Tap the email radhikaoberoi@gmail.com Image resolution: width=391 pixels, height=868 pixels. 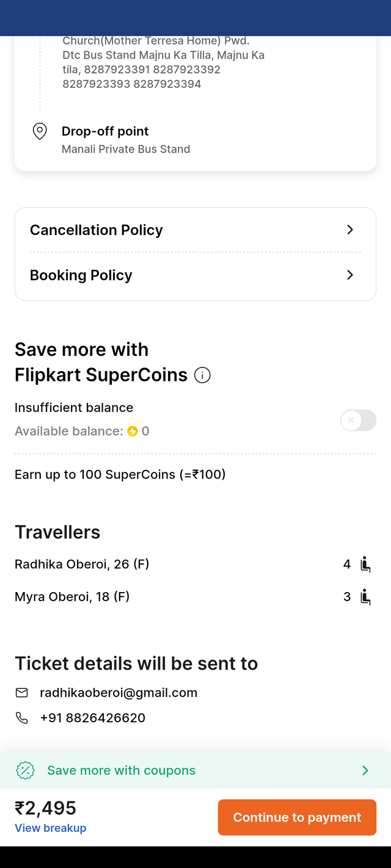(x=119, y=693)
